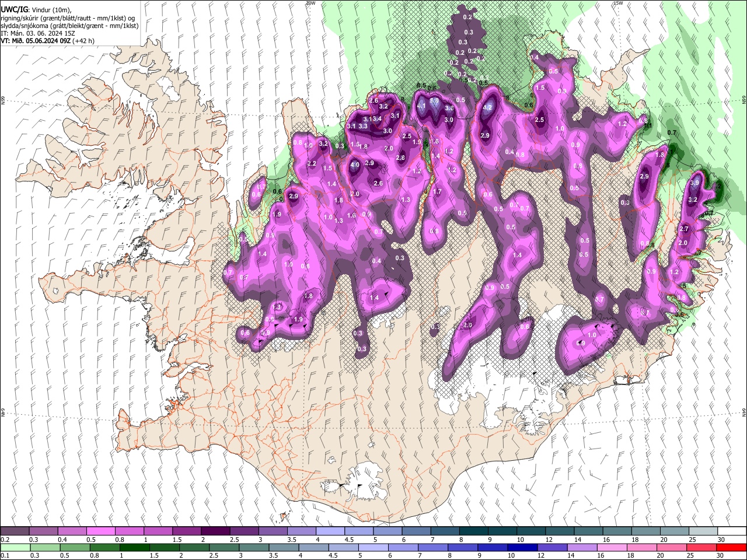Pick the 0.5–0.8 green swatch in the lower legend
This screenshot has width=747, height=560.
click(75, 547)
